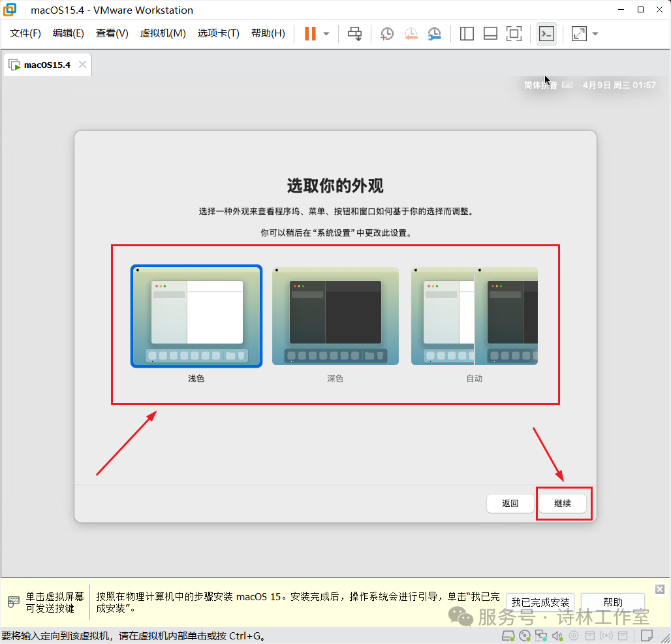Select the 浅色 light appearance thumbnail
The image size is (671, 644).
pos(196,316)
